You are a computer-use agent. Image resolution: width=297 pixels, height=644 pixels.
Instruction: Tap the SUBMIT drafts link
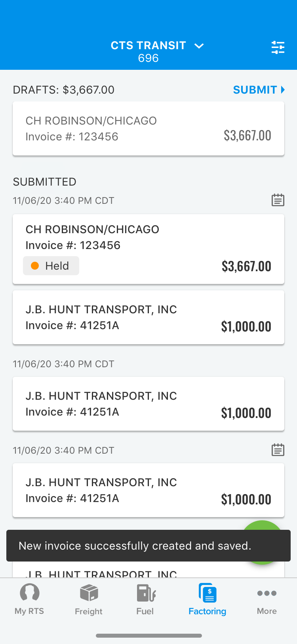[259, 90]
